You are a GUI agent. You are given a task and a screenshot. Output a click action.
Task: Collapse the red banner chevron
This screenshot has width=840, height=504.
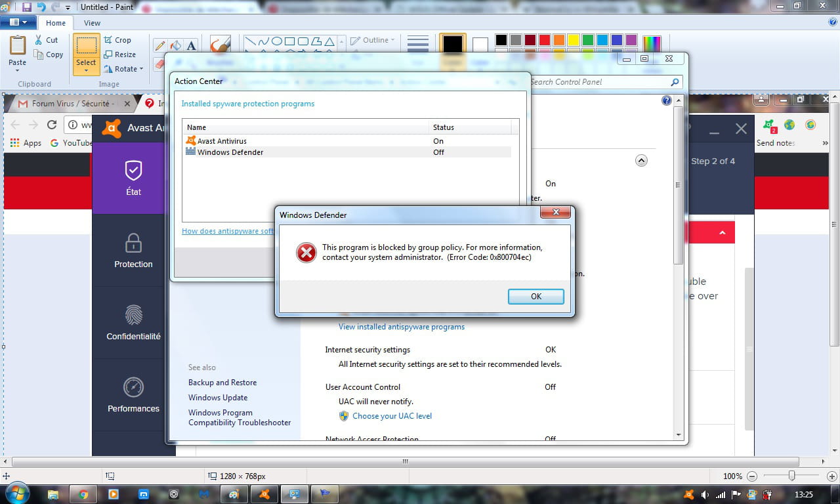(723, 233)
